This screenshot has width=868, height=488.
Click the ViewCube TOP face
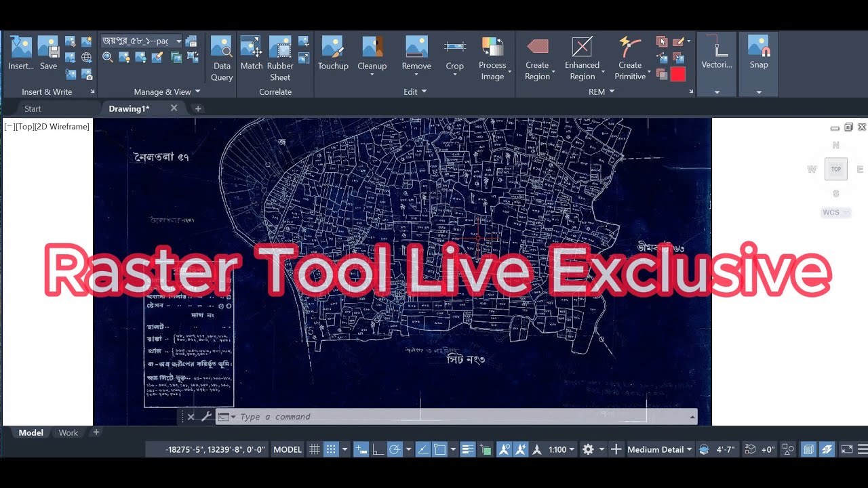[835, 169]
